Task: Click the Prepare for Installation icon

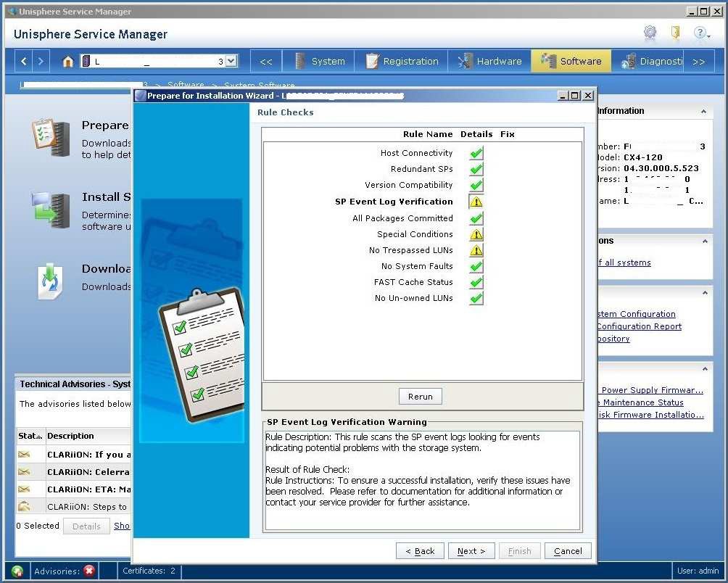Action: click(51, 137)
